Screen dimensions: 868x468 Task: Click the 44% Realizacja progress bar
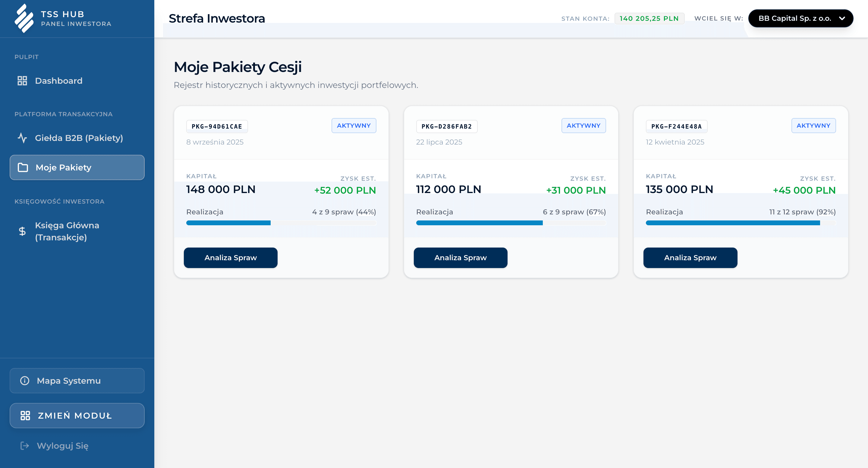[281, 223]
